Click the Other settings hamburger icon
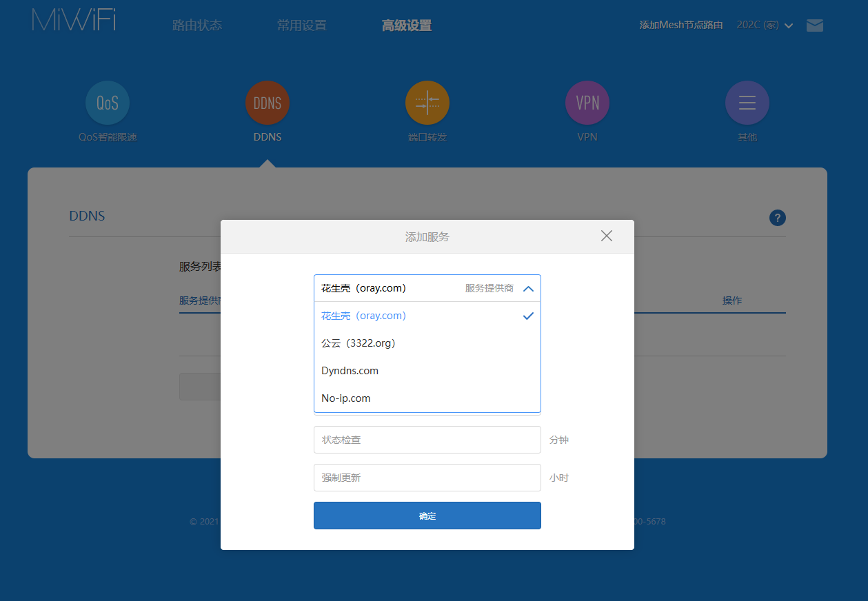 pos(747,103)
